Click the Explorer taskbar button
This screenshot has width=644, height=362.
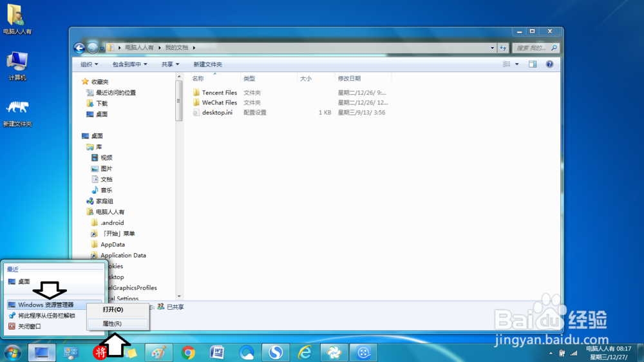(41, 352)
